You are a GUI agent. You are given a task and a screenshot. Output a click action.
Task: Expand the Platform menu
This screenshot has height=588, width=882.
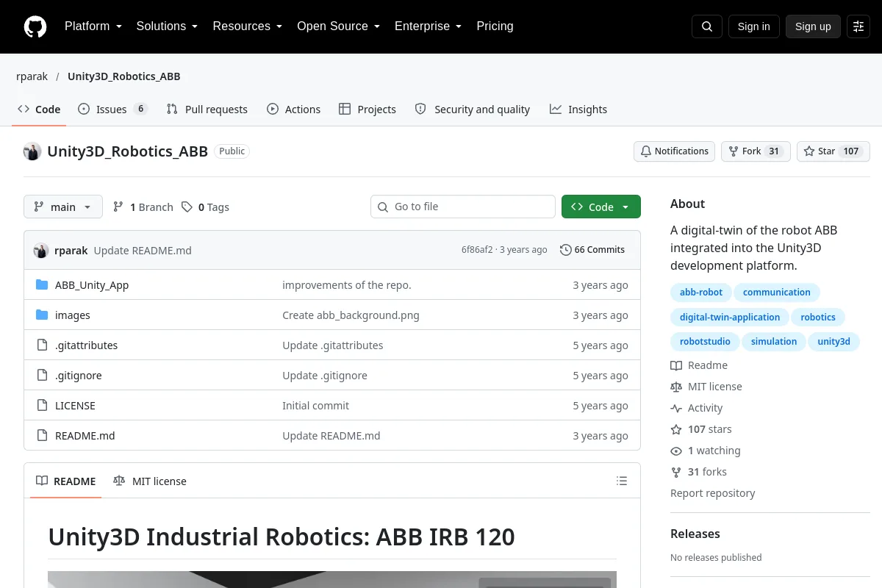pos(93,26)
